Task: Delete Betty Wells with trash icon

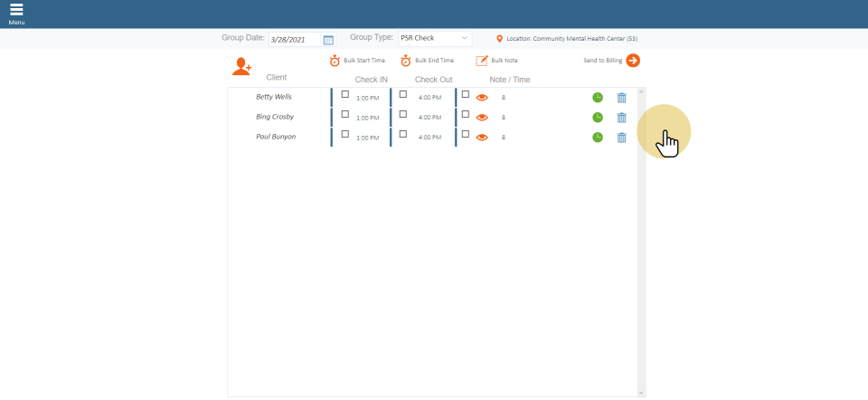Action: click(621, 98)
